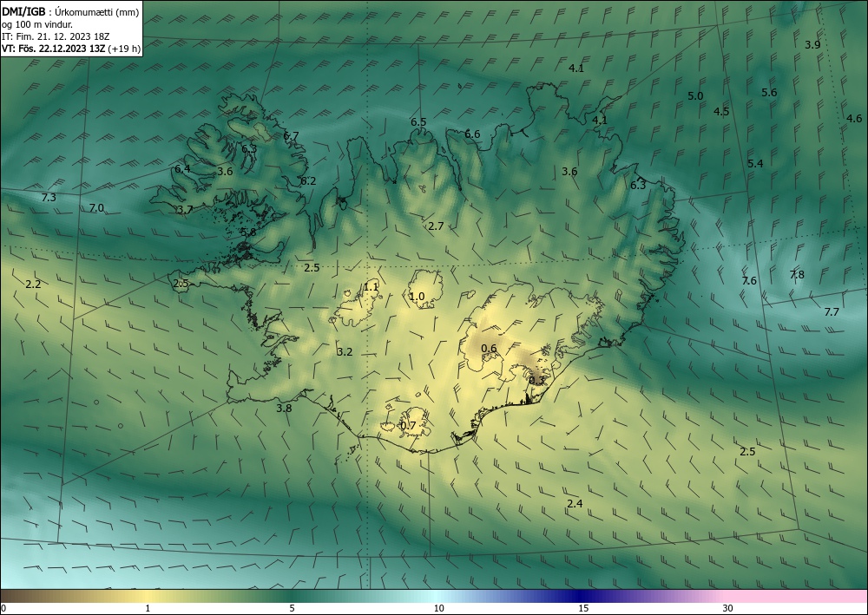Click the color scale label 0

click(x=3, y=608)
